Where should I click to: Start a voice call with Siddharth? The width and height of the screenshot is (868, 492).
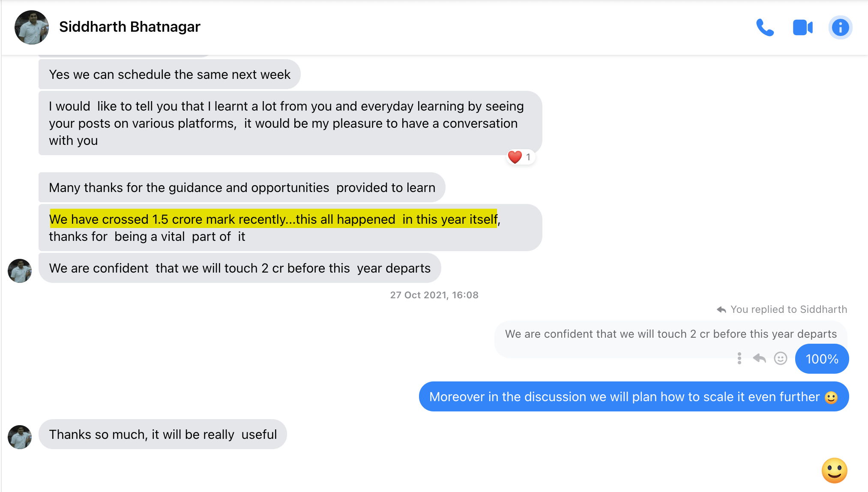coord(765,28)
